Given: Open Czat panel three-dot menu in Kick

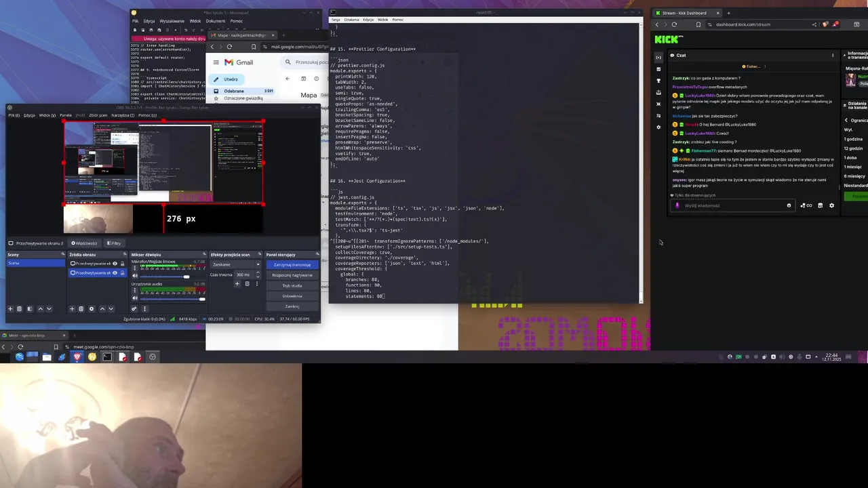Looking at the screenshot, I should [x=833, y=56].
